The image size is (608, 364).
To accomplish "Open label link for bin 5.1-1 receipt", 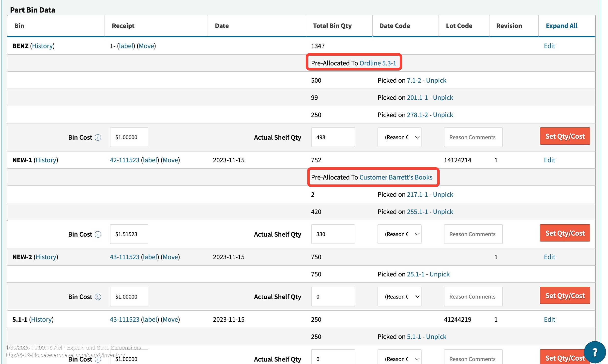I will 150,319.
